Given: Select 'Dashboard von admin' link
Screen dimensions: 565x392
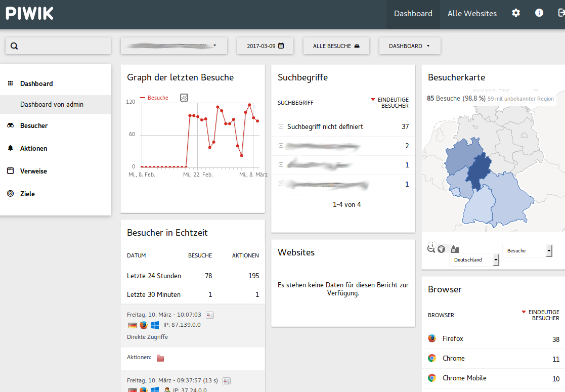Looking at the screenshot, I should [x=52, y=104].
